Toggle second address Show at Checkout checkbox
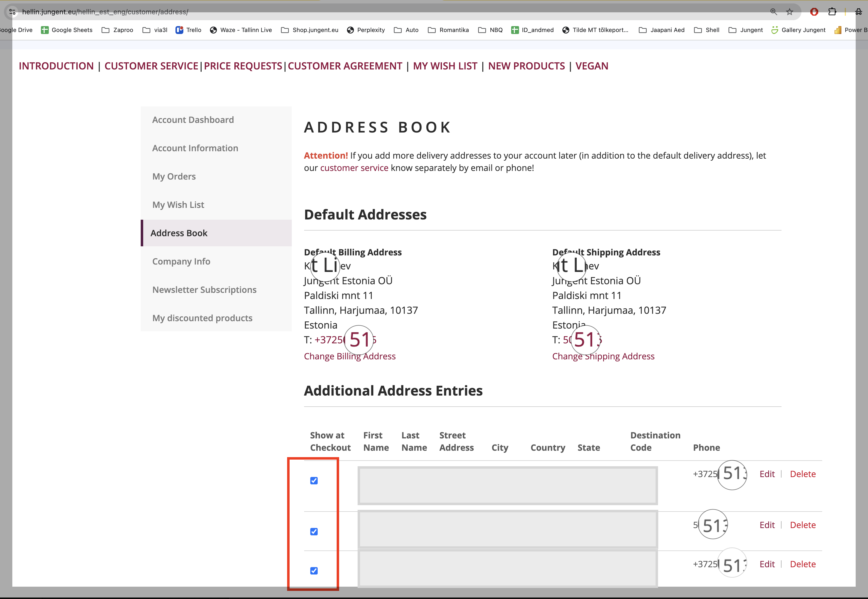868x599 pixels. [314, 532]
